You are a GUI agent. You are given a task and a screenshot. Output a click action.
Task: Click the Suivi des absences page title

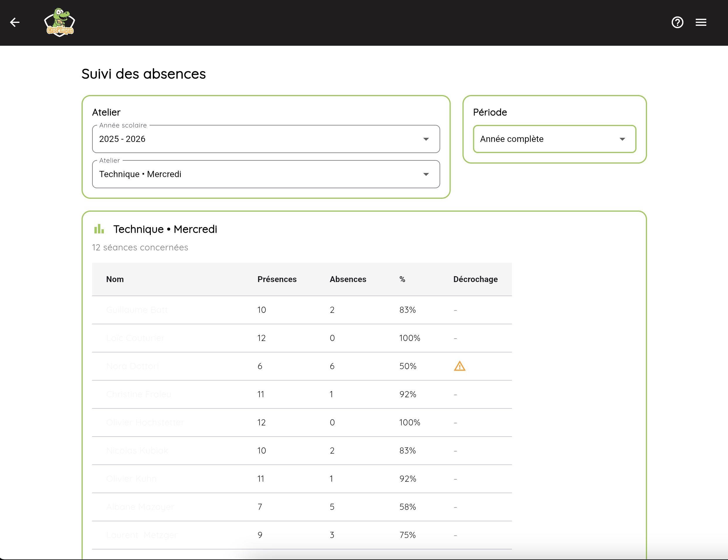click(144, 74)
